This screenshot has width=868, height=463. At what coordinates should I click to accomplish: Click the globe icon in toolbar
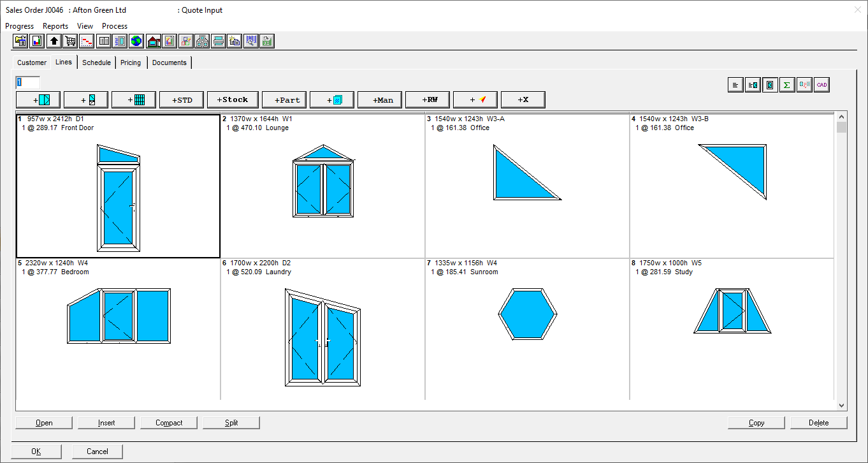(136, 41)
